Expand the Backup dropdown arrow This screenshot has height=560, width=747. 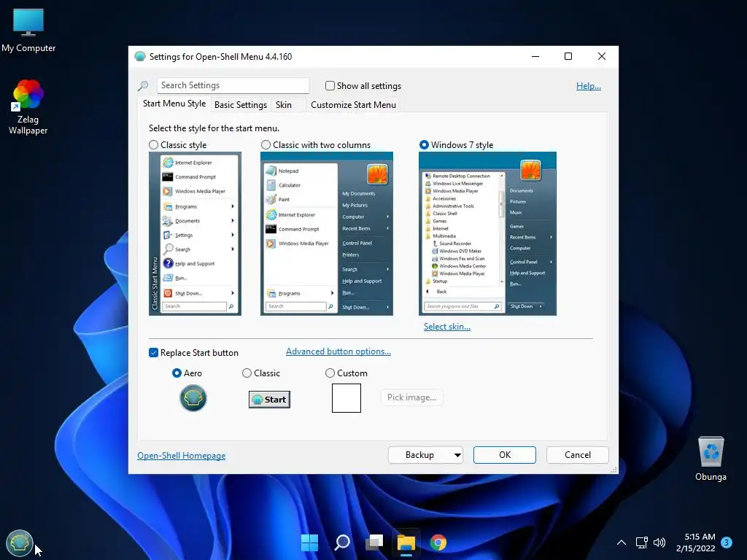[x=457, y=455]
